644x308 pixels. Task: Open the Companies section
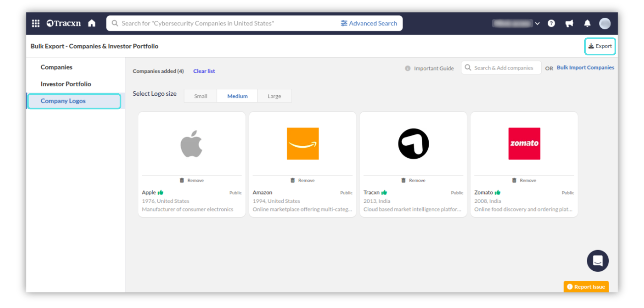pos(56,67)
